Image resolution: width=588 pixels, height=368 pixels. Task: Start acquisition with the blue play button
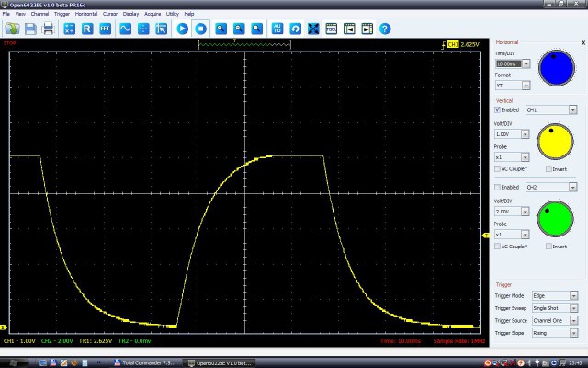tap(183, 29)
